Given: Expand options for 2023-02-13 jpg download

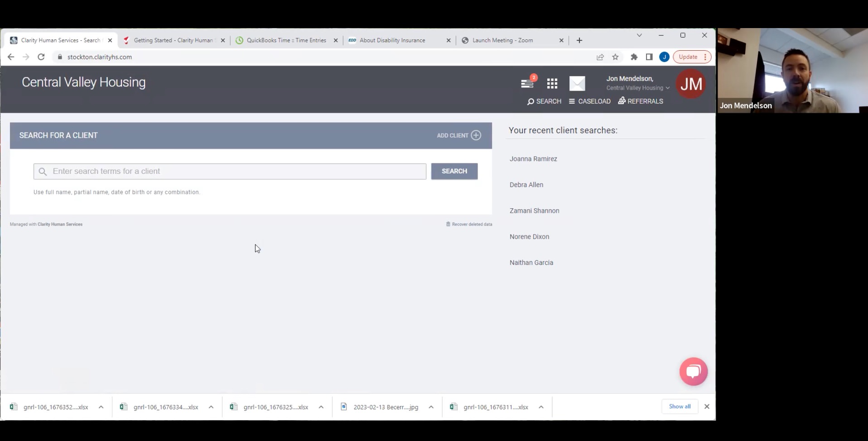Looking at the screenshot, I should click(431, 407).
